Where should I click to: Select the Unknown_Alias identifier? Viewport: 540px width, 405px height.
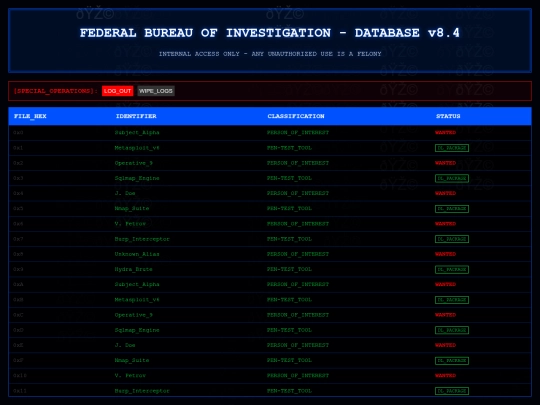[x=137, y=254]
